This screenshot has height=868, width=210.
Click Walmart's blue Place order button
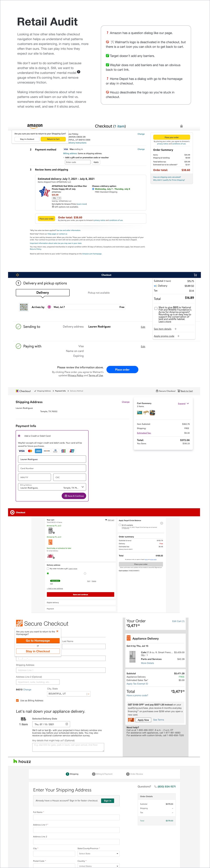[122, 369]
